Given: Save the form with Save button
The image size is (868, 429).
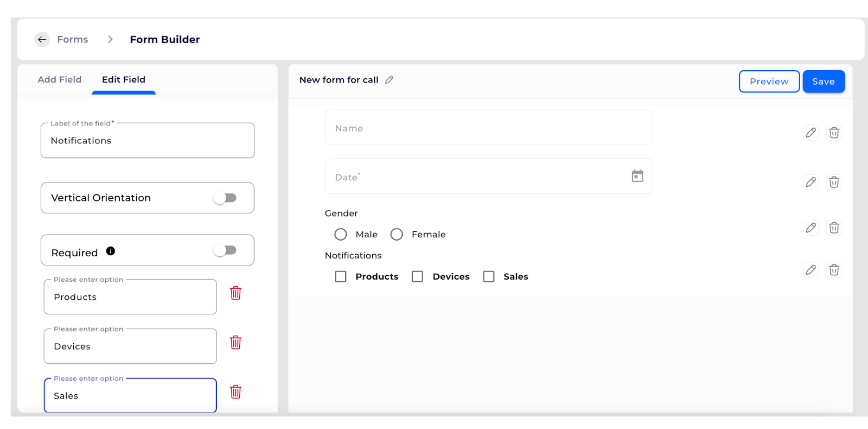Looking at the screenshot, I should (823, 81).
